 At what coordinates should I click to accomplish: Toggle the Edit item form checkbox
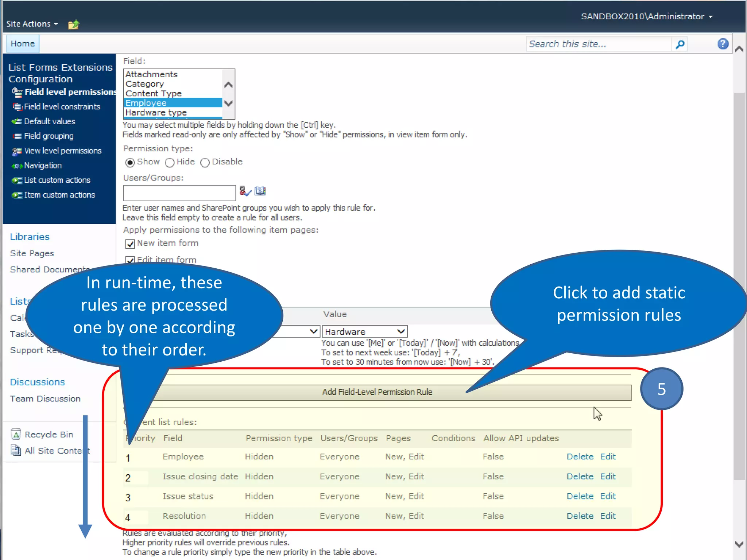coord(130,260)
